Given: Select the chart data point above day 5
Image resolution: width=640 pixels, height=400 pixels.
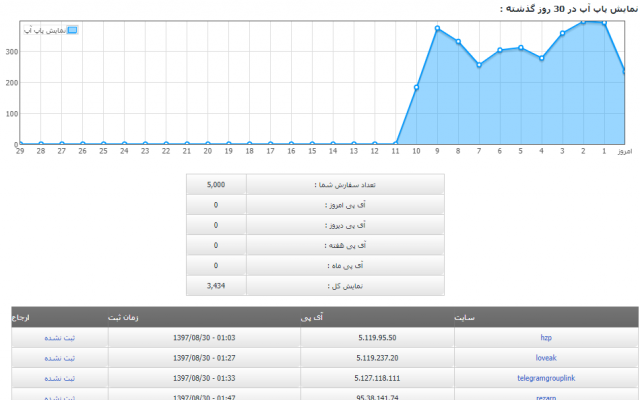Looking at the screenshot, I should pos(521,48).
